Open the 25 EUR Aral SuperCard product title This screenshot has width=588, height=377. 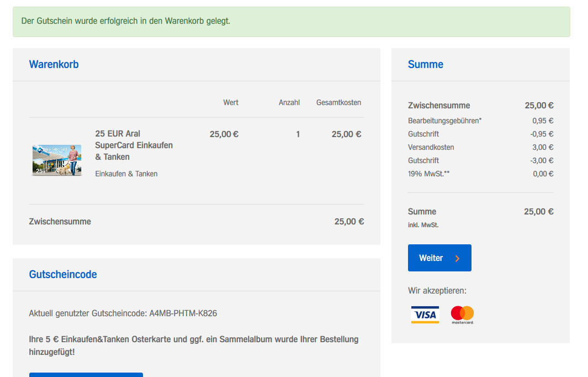click(x=134, y=145)
